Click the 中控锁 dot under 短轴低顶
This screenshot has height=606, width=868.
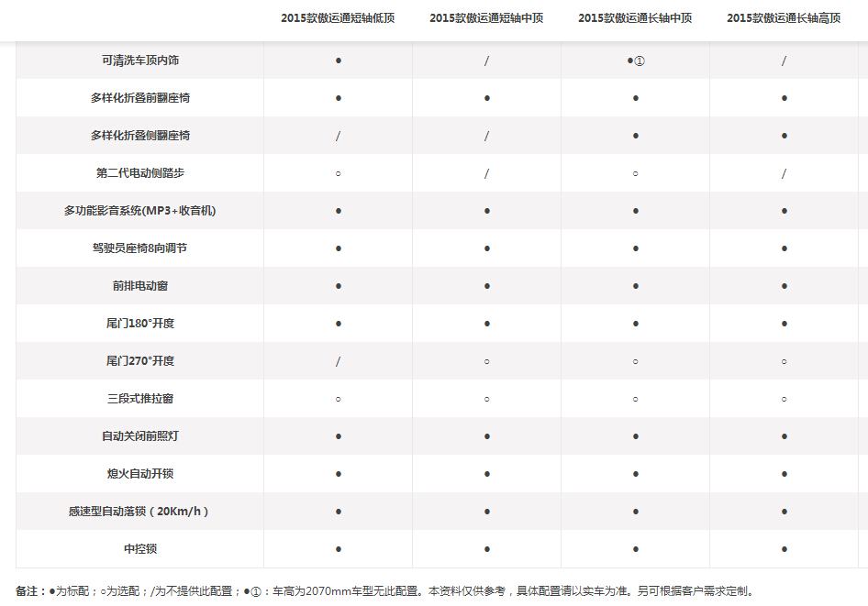click(x=339, y=549)
